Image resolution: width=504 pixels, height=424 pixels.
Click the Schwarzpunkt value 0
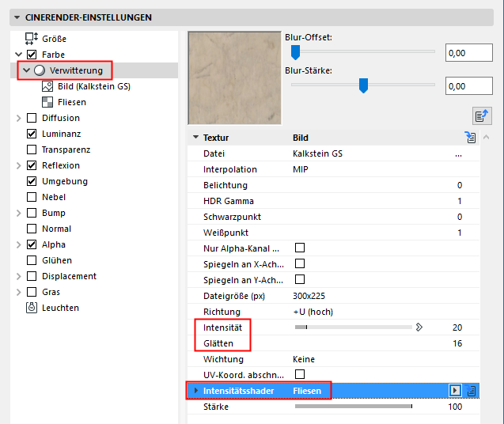[460, 217]
